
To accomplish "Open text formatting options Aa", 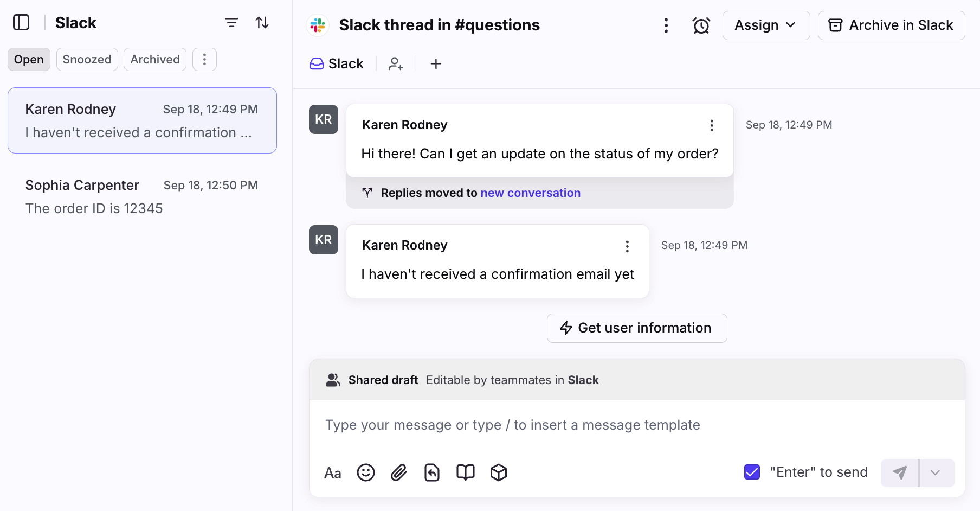I will [332, 473].
